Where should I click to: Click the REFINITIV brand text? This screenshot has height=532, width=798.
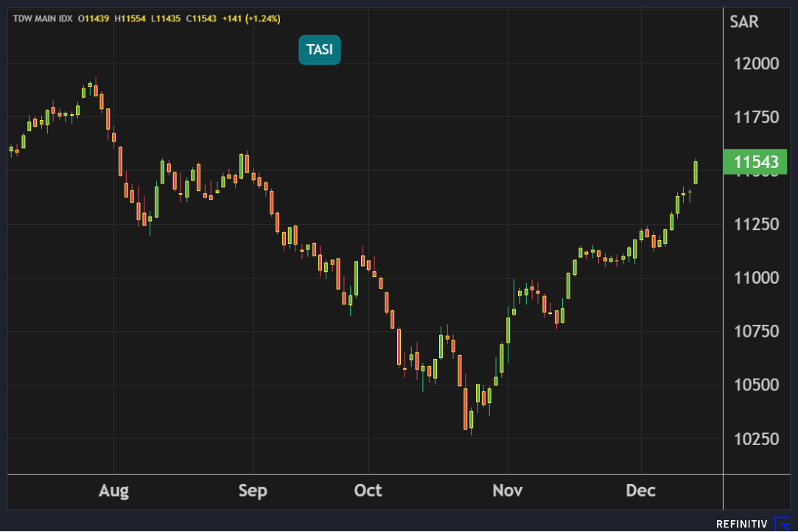point(742,524)
